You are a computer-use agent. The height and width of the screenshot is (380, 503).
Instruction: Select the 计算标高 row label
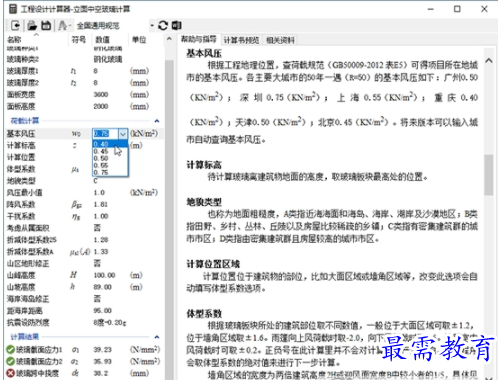21,145
